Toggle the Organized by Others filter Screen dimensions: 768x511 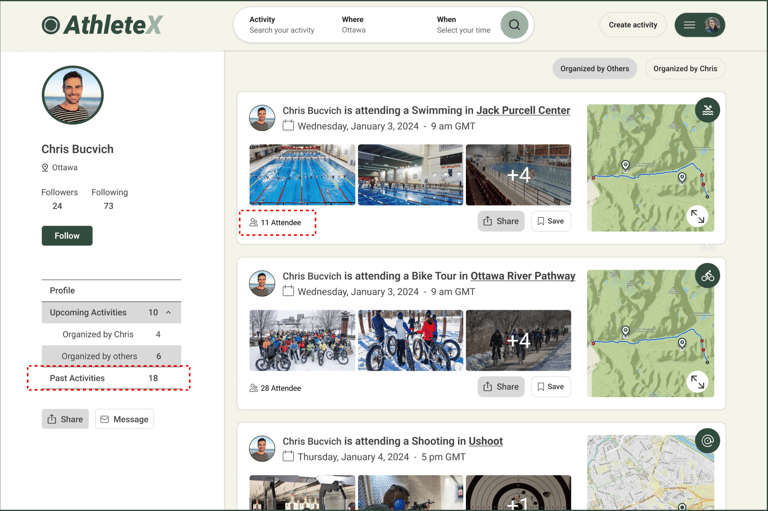click(x=595, y=69)
